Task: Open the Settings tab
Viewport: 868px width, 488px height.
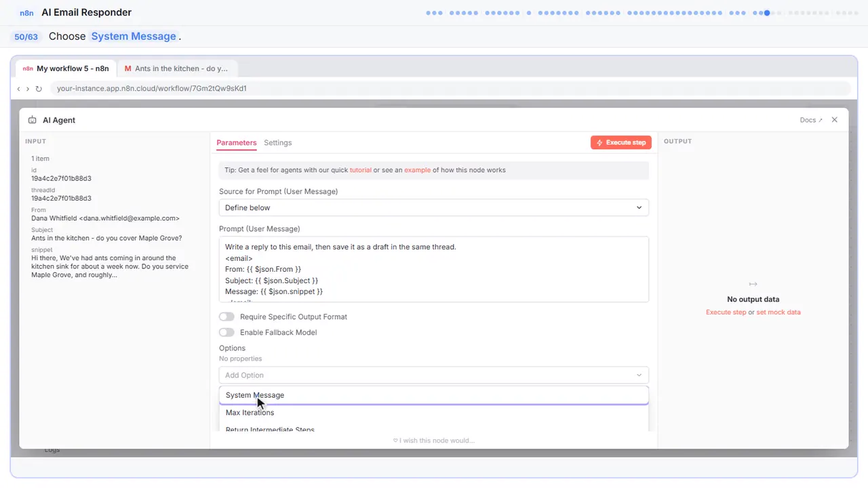Action: tap(278, 143)
